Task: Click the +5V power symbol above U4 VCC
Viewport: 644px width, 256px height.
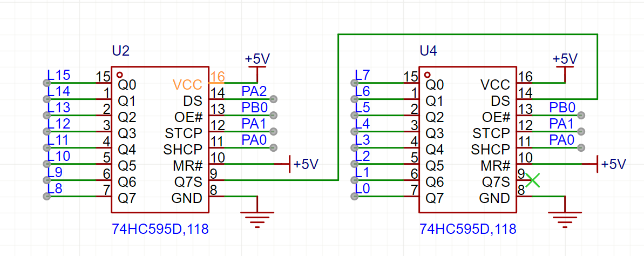Action: coord(565,59)
